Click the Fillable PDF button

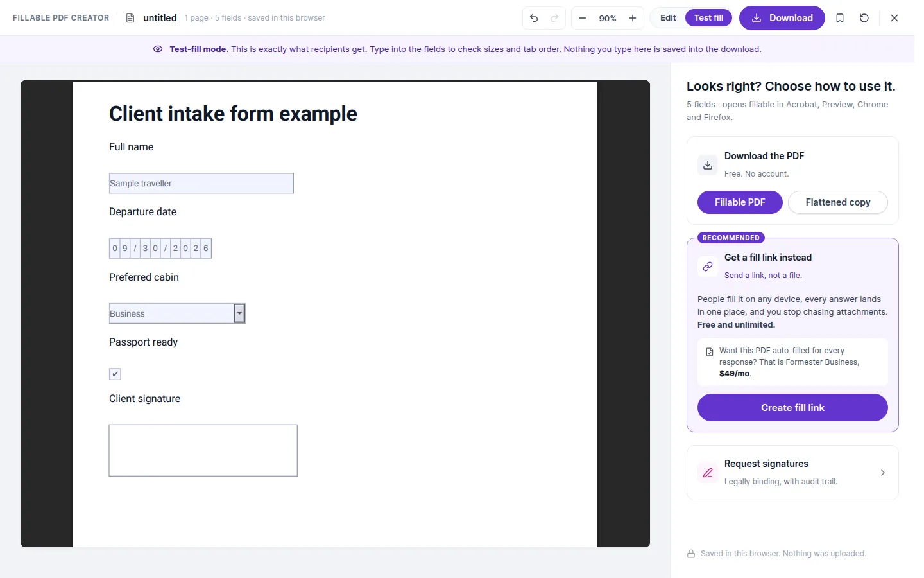(740, 202)
